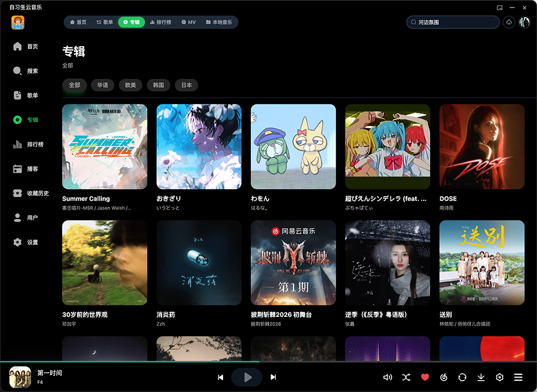Open player settings gear in bottom bar
This screenshot has height=392, width=537.
[x=499, y=378]
